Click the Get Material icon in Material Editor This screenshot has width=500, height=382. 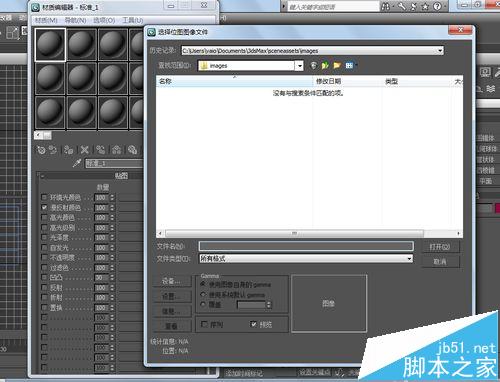[x=41, y=150]
